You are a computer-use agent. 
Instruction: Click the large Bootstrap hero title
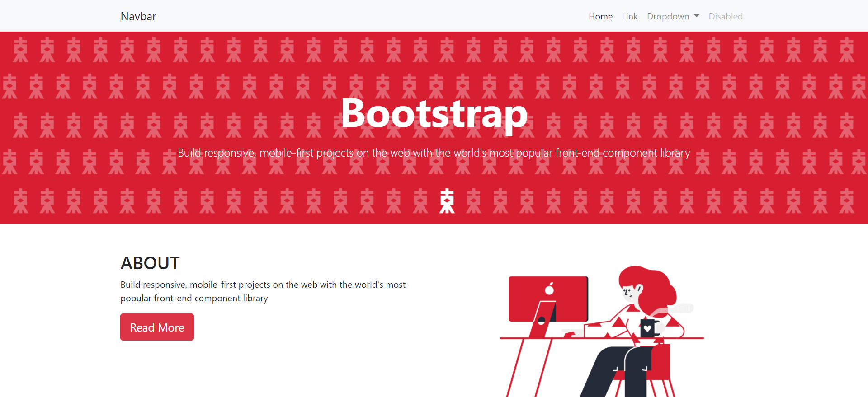434,114
